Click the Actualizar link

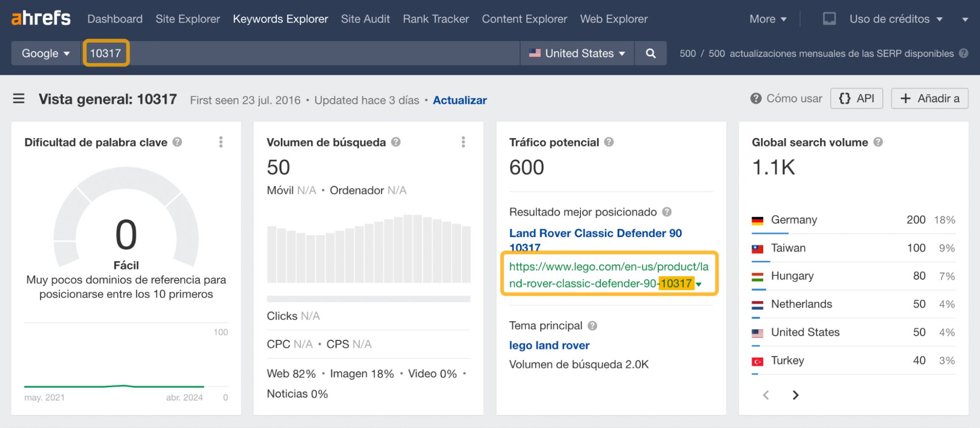coord(460,100)
